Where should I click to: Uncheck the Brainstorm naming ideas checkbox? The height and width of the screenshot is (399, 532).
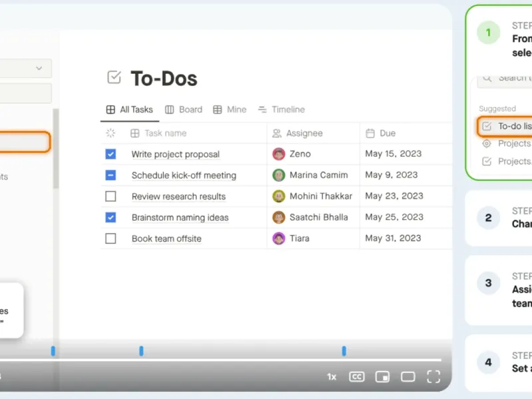tap(110, 217)
